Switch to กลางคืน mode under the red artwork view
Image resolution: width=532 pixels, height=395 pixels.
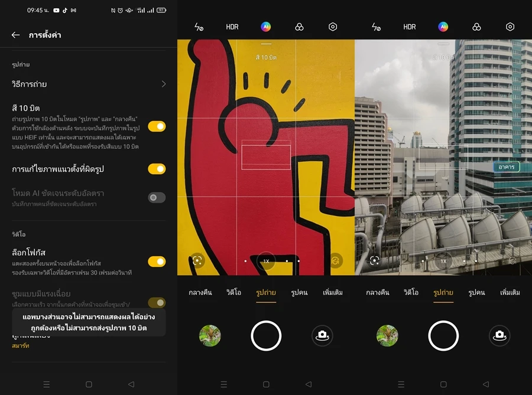pyautogui.click(x=200, y=292)
